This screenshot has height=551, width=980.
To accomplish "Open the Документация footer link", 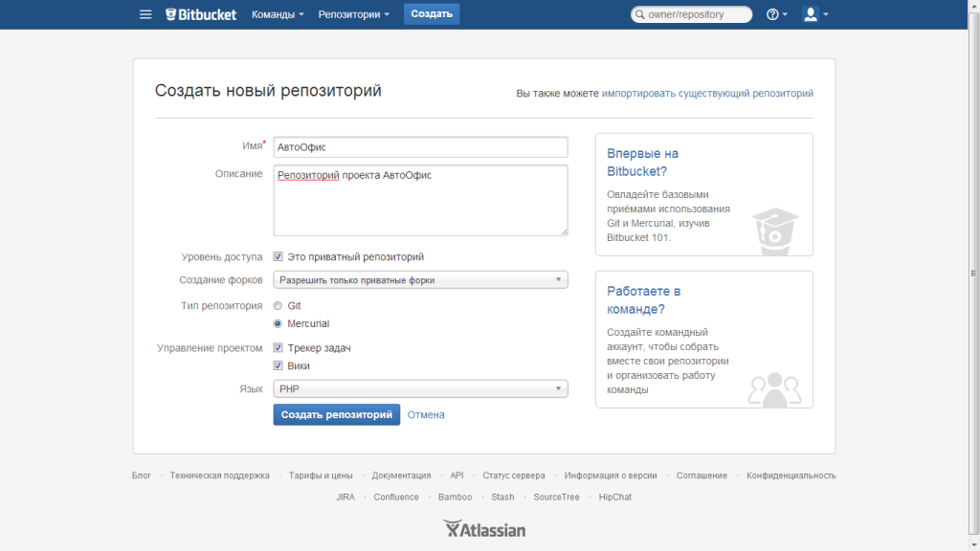I will (x=403, y=474).
